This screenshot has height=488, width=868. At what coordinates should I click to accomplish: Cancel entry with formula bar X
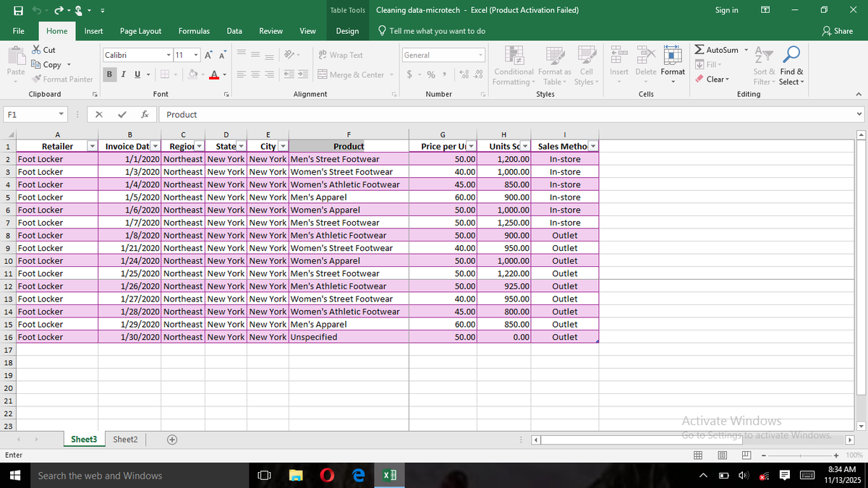(x=99, y=114)
